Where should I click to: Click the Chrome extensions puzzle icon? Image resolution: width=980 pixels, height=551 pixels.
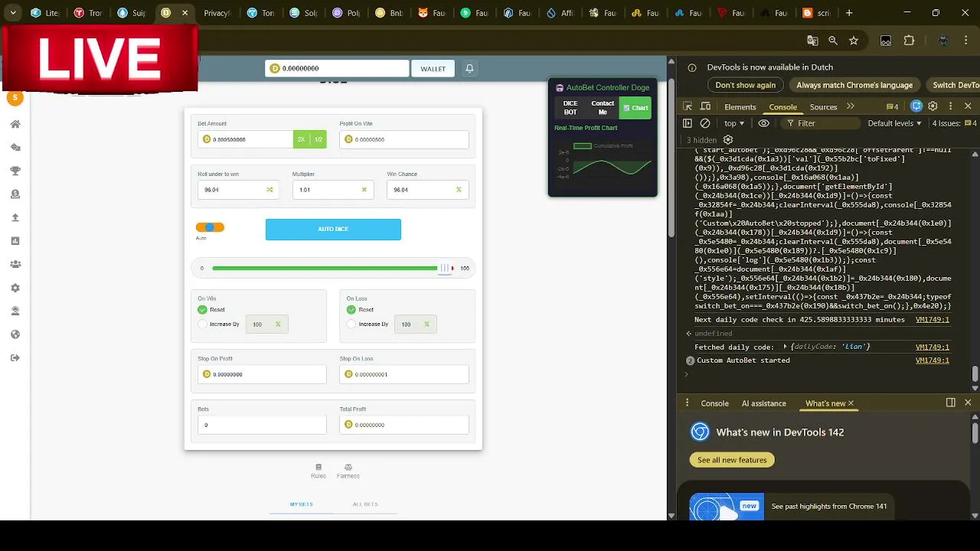click(909, 41)
